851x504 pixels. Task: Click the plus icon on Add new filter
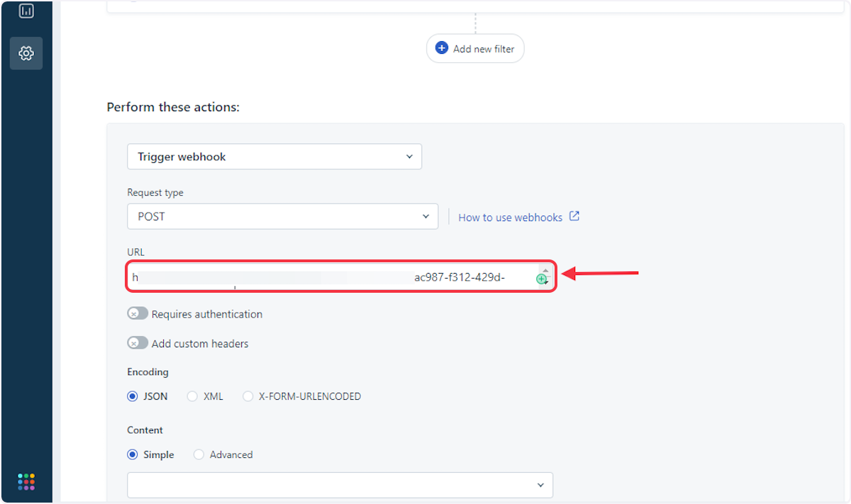tap(442, 48)
